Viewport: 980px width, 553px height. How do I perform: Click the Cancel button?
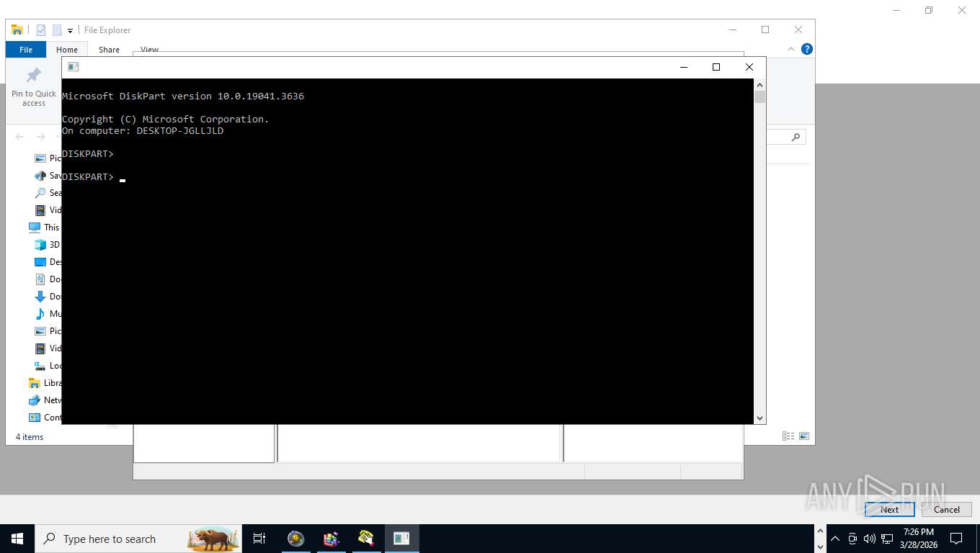click(947, 509)
